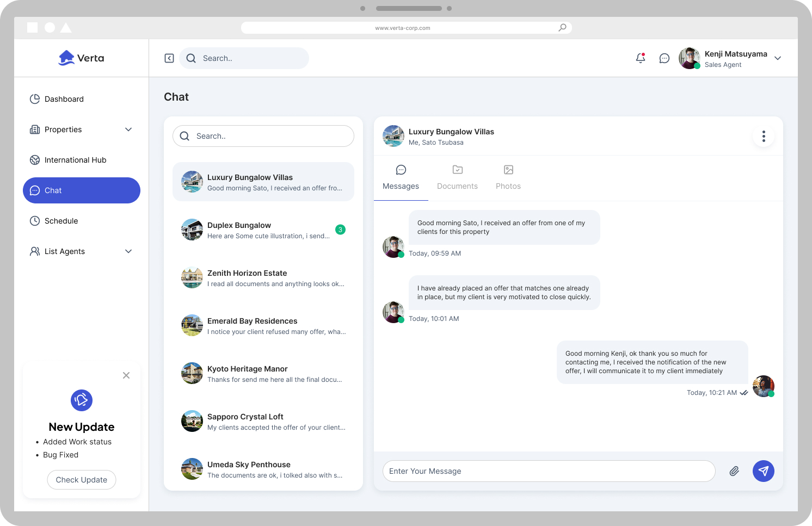812x526 pixels.
Task: Click the Luxury Bungalow Villas header photo
Action: [x=393, y=136]
